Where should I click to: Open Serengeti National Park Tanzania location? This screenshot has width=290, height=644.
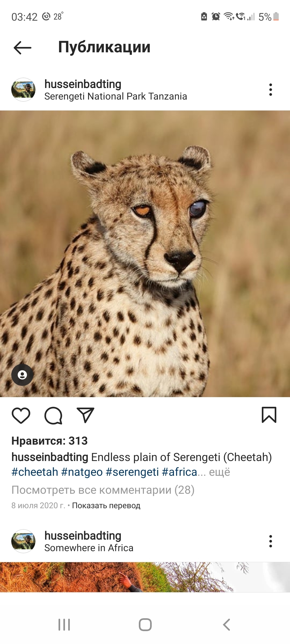[x=116, y=96]
